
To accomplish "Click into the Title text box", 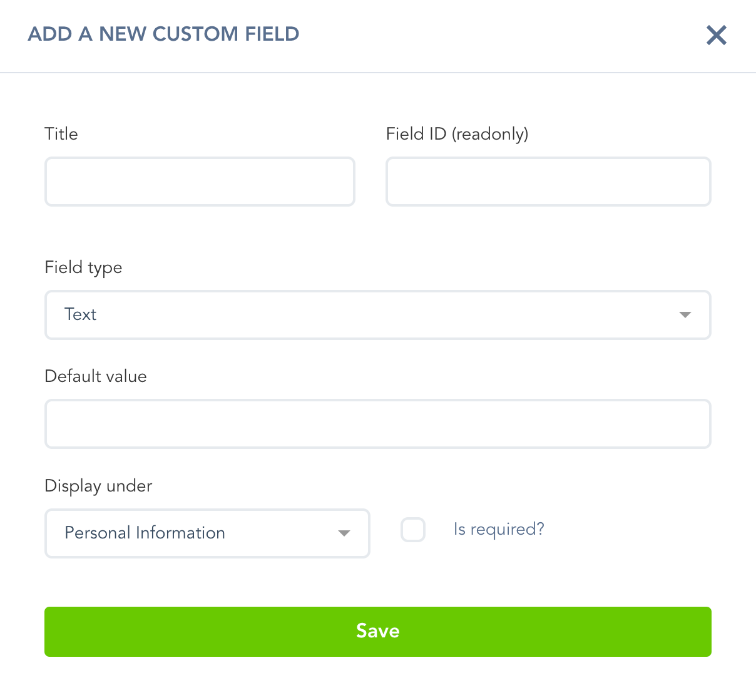I will [200, 182].
